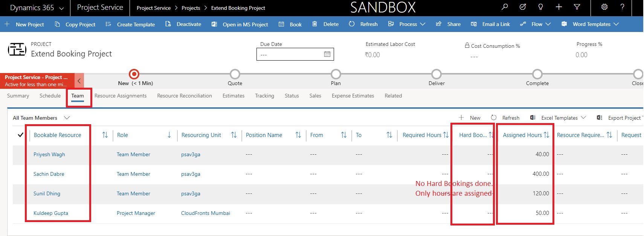644x236 pixels.
Task: Click the project entity icon
Action: click(x=17, y=49)
